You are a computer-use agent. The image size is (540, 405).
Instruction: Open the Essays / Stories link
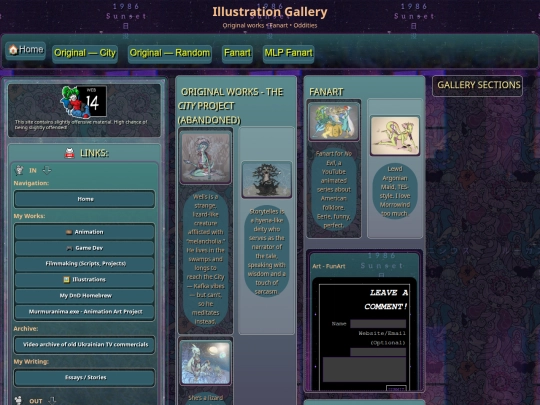pyautogui.click(x=85, y=378)
